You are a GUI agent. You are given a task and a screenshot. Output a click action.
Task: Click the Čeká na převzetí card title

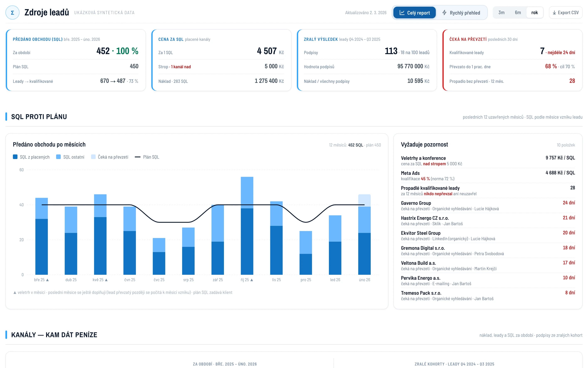(468, 39)
